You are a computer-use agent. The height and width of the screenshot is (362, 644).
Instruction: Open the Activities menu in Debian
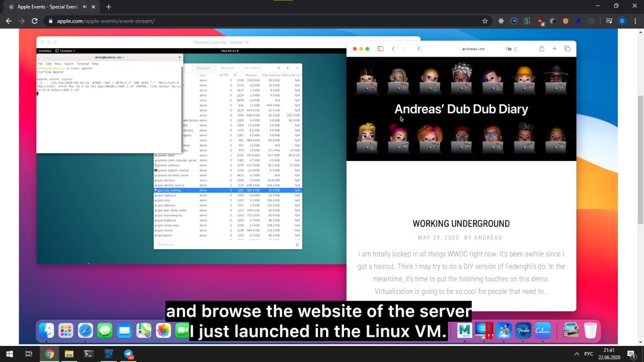click(x=45, y=51)
